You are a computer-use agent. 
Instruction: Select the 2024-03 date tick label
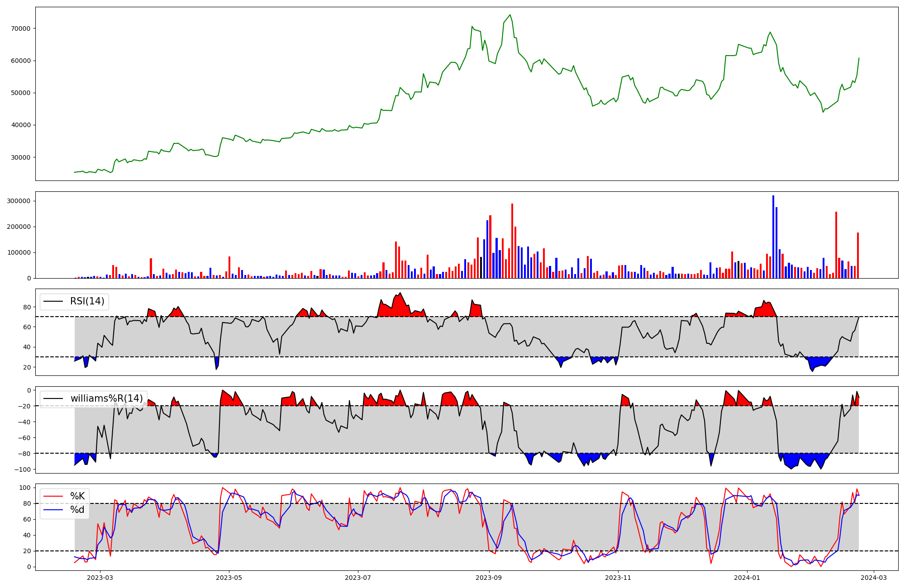[x=873, y=578]
